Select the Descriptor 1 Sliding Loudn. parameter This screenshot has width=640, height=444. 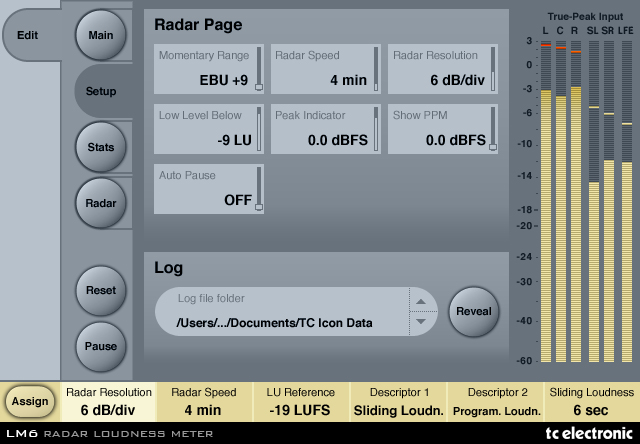point(398,402)
